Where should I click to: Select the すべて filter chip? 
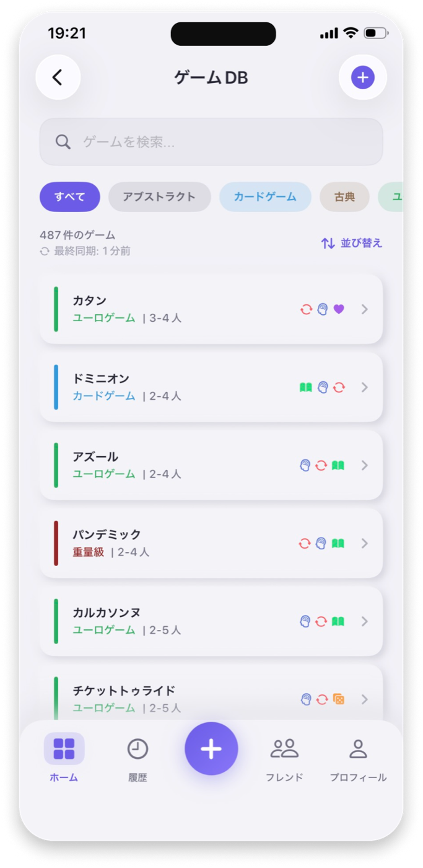tap(69, 197)
